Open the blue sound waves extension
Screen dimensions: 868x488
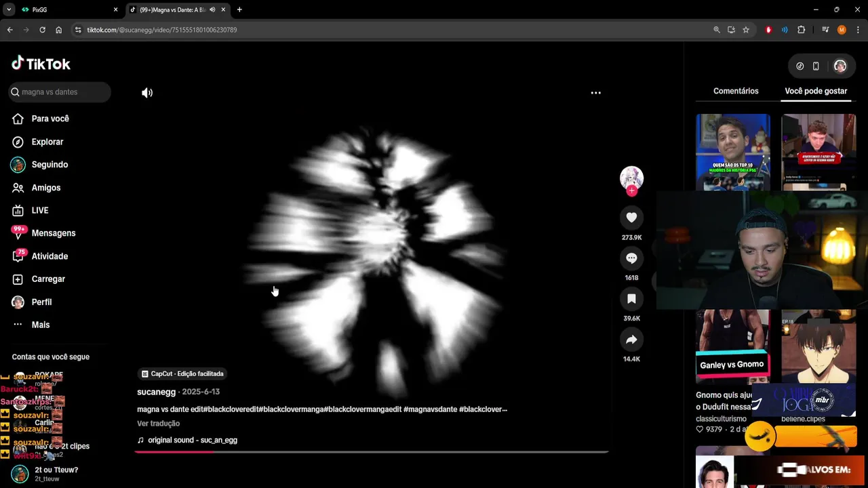785,30
